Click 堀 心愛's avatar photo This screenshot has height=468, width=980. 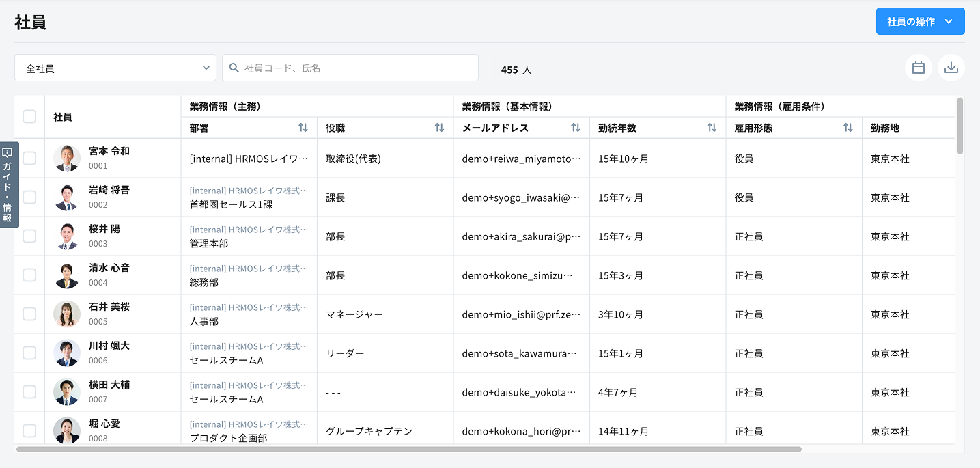(67, 431)
